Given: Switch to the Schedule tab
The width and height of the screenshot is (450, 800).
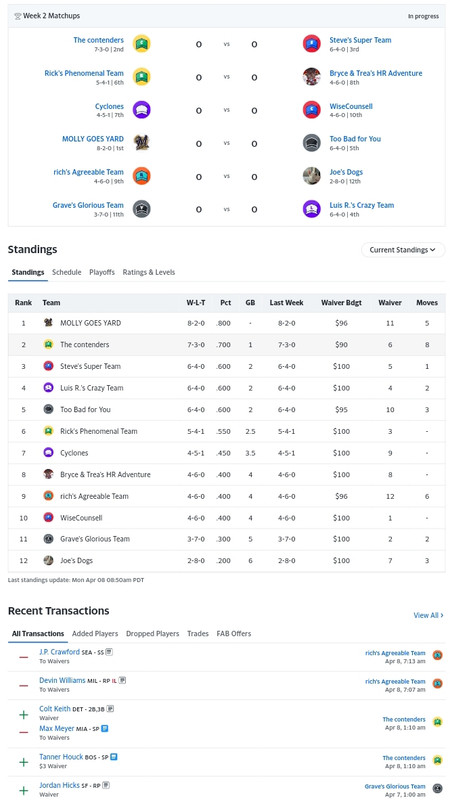Looking at the screenshot, I should click(66, 272).
